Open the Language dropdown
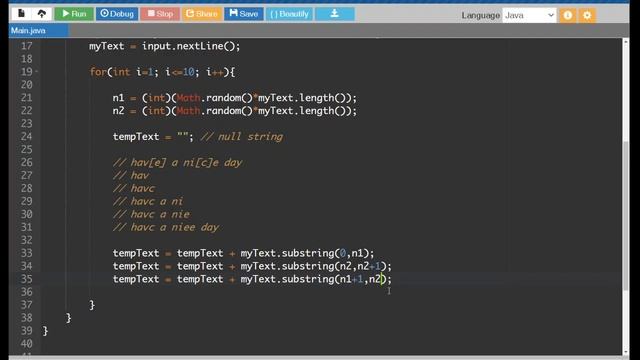This screenshot has height=360, width=640. pos(529,16)
